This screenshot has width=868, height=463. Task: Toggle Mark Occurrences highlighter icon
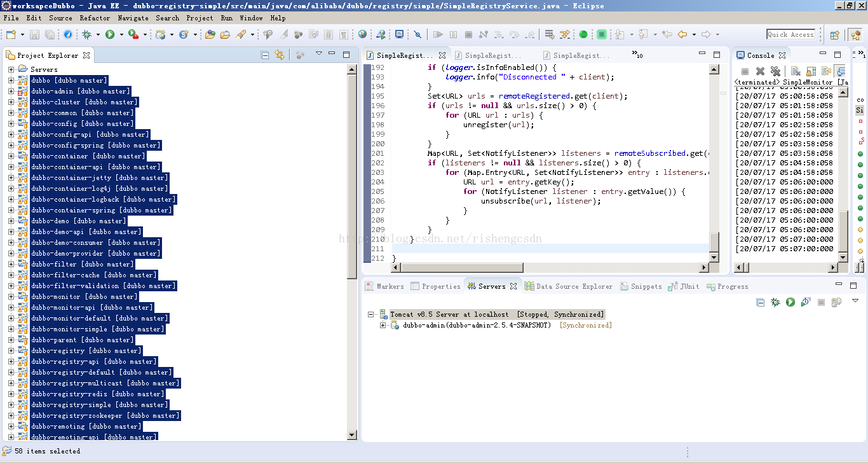[285, 34]
